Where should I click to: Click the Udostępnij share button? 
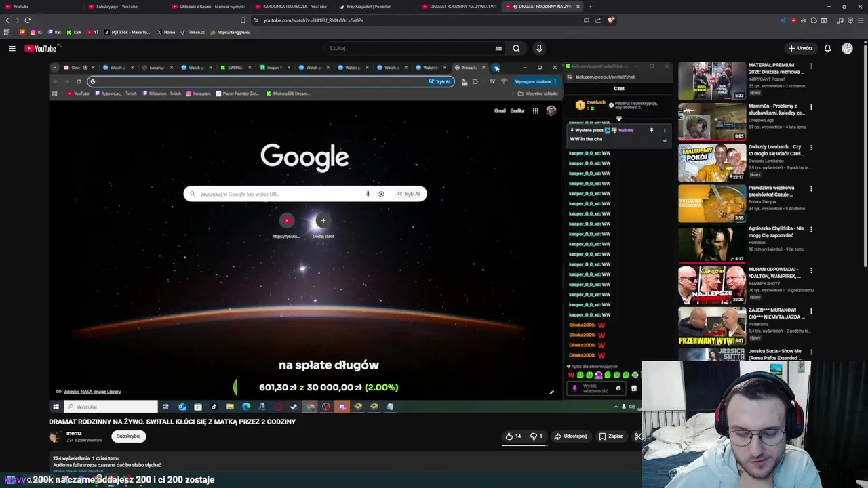coord(571,436)
